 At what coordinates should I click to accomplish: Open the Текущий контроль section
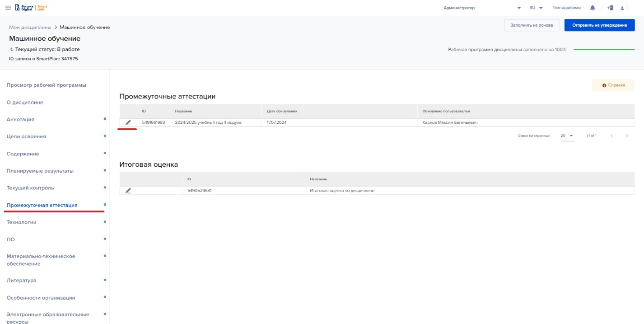[x=30, y=188]
